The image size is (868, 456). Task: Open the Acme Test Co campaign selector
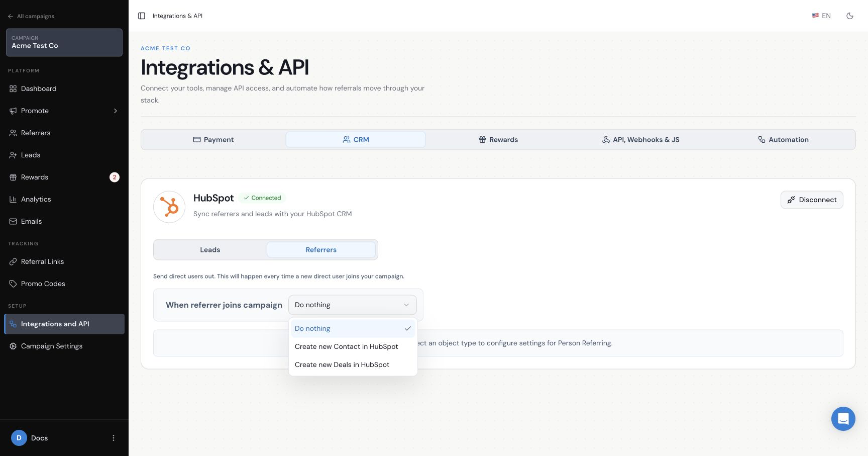coord(64,42)
